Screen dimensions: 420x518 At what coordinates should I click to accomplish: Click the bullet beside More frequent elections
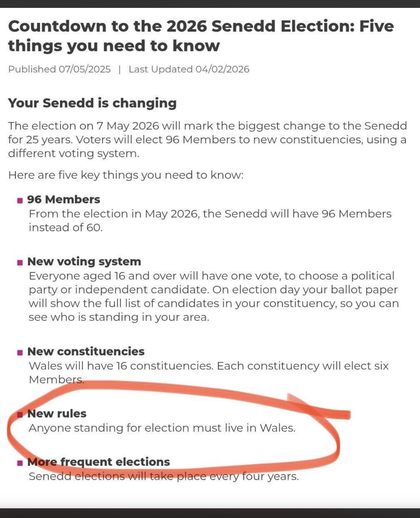coord(20,463)
